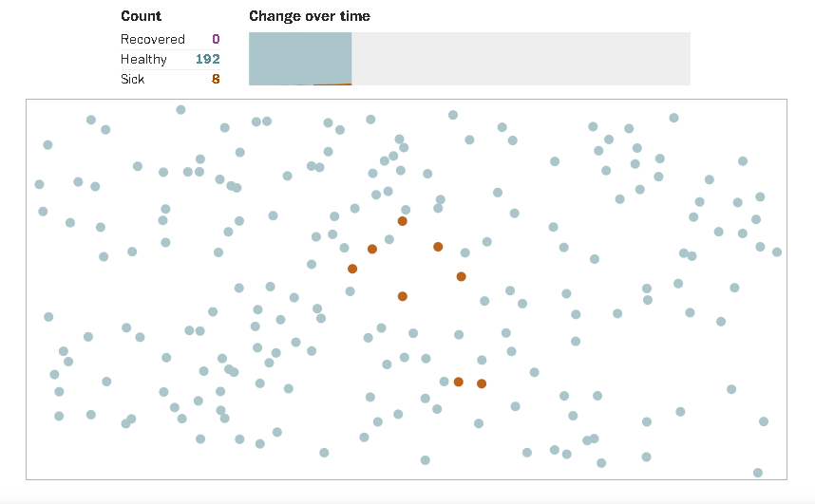Click the rightmost healthy dot in the simulation
815x504 pixels.
tap(777, 252)
